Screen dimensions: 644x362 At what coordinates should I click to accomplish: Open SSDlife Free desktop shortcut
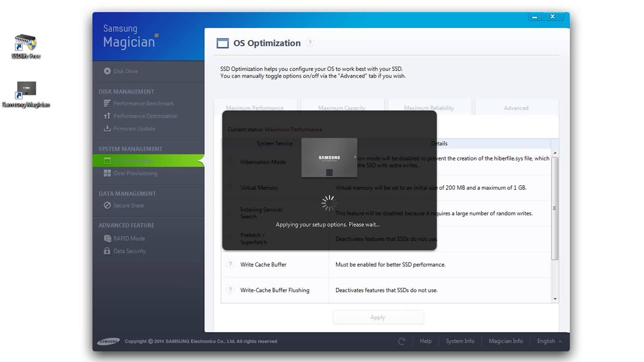[26, 46]
